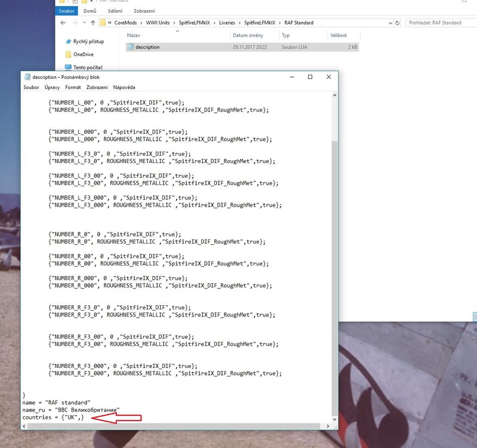The image size is (477, 448).
Task: Refresh the RAF Standard folder
Action: (397, 23)
